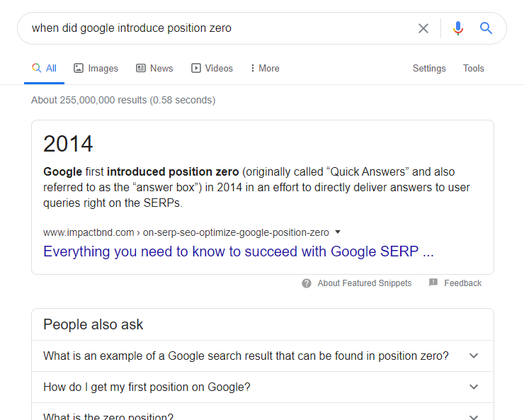Viewport: 524px width, 420px height.
Task: Open the About Featured Snippets help icon
Action: click(307, 283)
